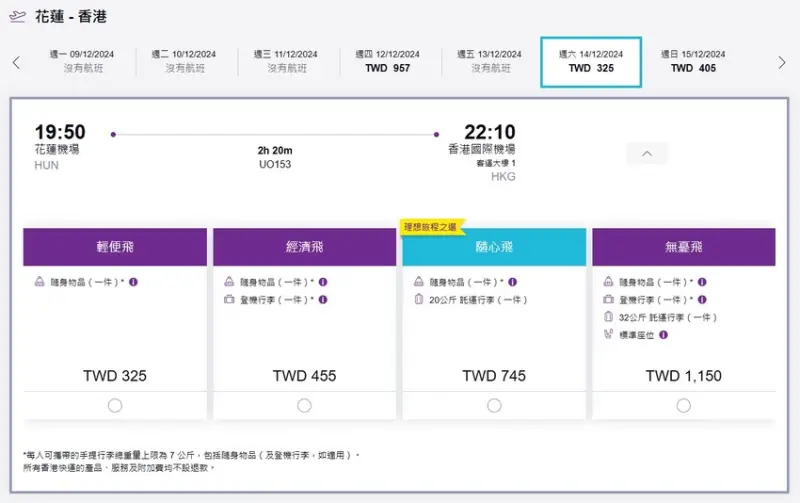Select the 隨心飛 TWD 745 fare radio button
Viewport: 800px width, 503px height.
(x=494, y=405)
